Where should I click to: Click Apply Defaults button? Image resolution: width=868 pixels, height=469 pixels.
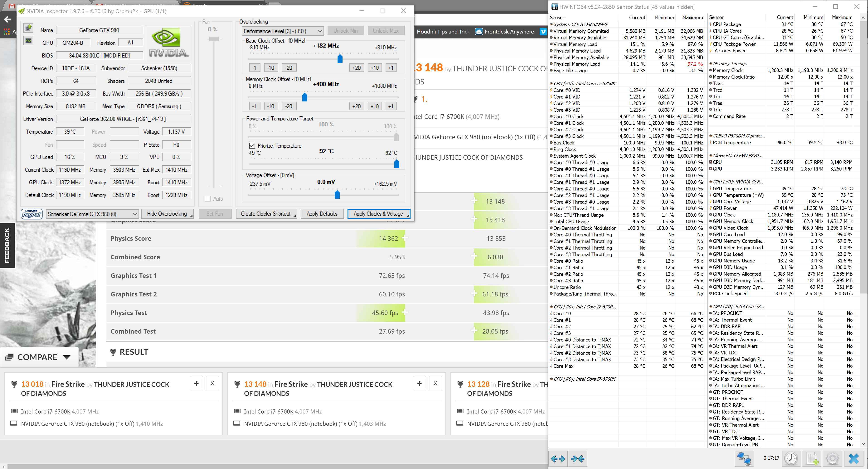pos(322,214)
